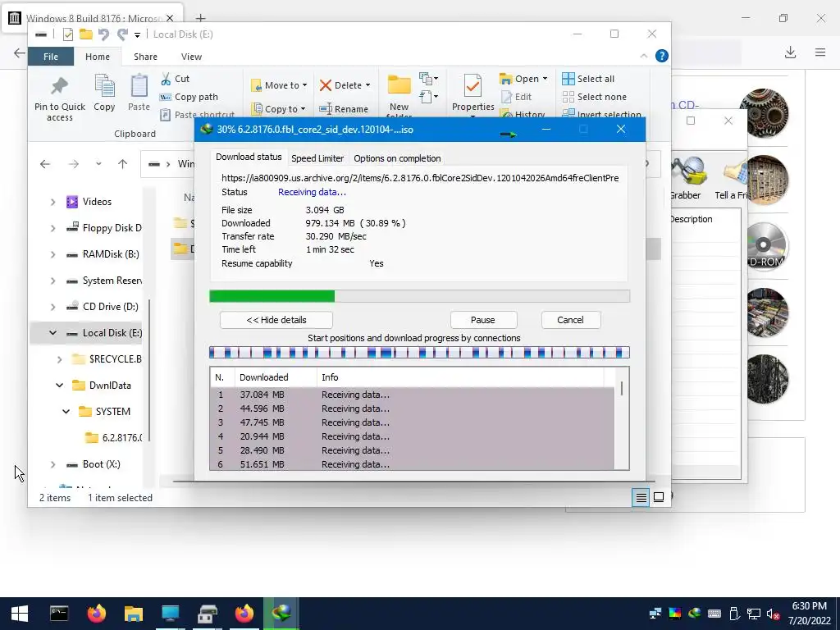Cancel the download
This screenshot has height=630, width=840.
(571, 320)
